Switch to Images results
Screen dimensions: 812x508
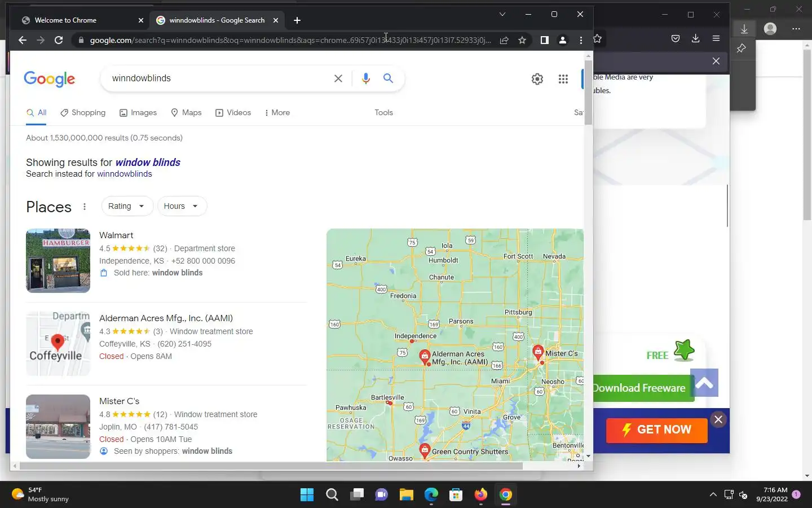point(138,112)
